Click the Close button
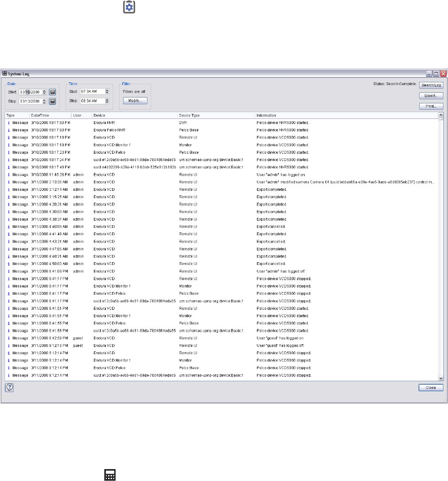The height and width of the screenshot is (481, 448). pyautogui.click(x=431, y=388)
